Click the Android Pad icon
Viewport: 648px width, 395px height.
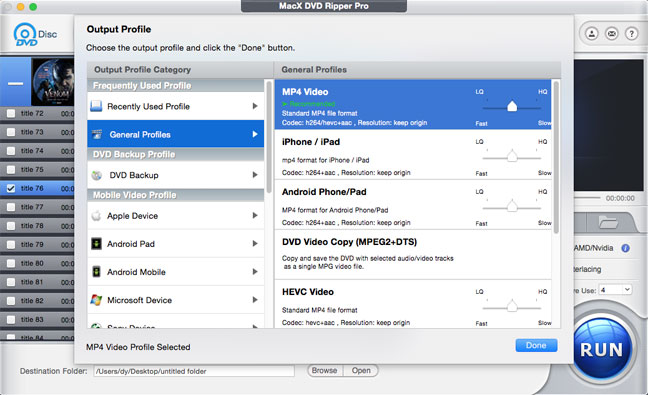[96, 244]
